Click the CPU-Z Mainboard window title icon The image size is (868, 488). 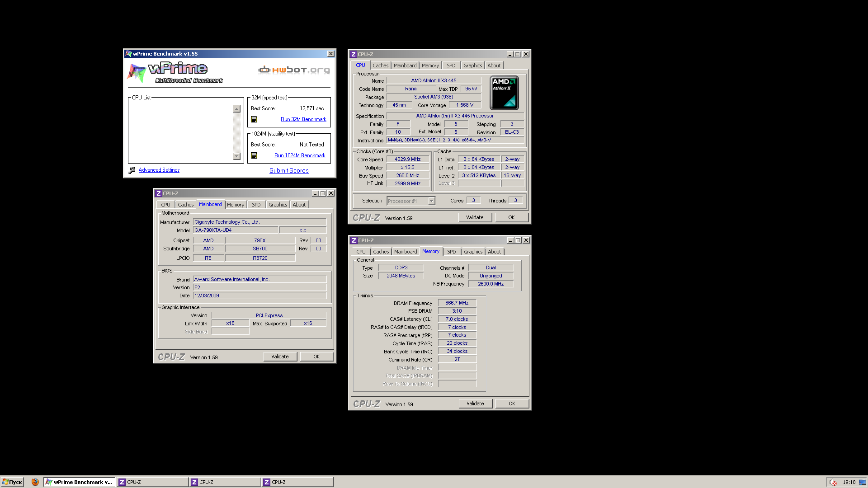coord(159,193)
